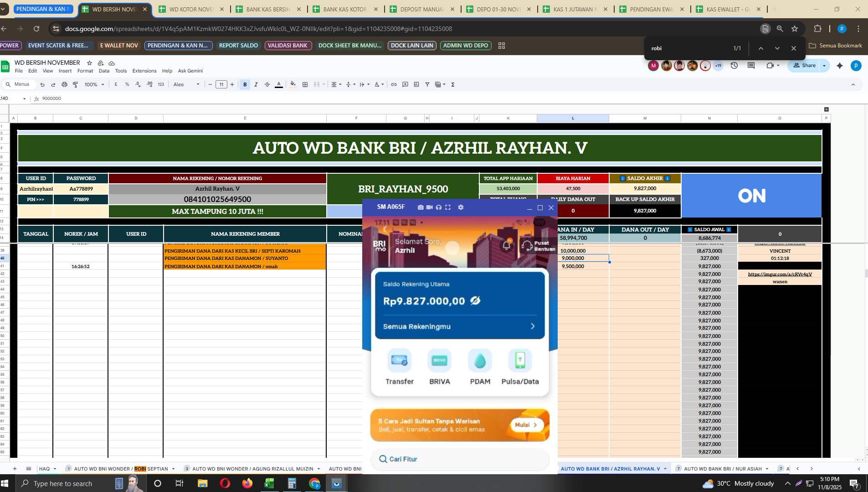Viewport: 868px width, 492px height.
Task: Open the File menu
Action: pos(19,71)
